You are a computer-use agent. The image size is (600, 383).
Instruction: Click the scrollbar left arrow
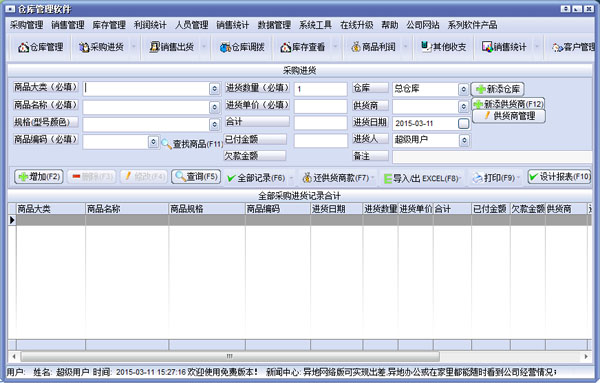[14, 357]
